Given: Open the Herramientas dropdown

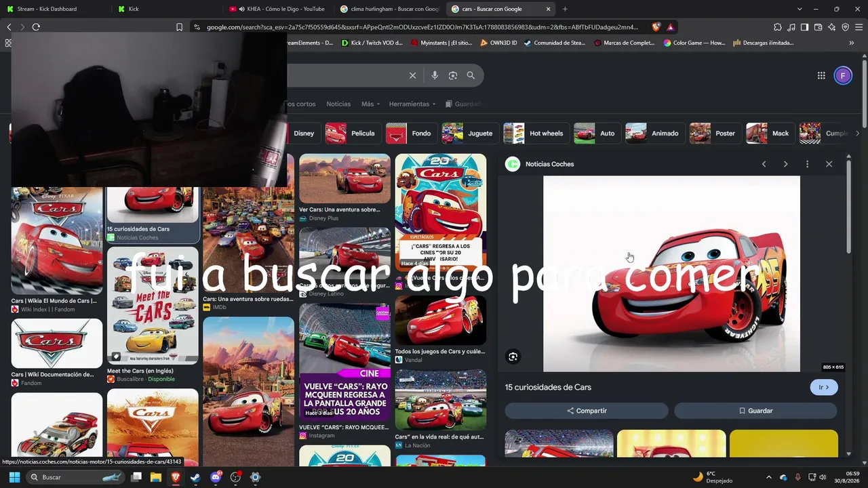Looking at the screenshot, I should click(x=412, y=104).
